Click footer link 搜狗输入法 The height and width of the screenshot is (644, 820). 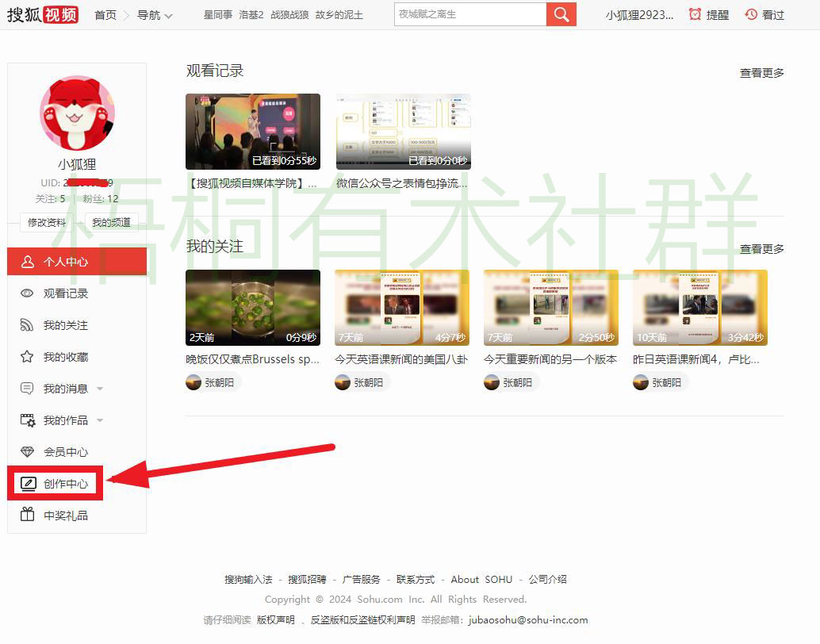tap(248, 579)
